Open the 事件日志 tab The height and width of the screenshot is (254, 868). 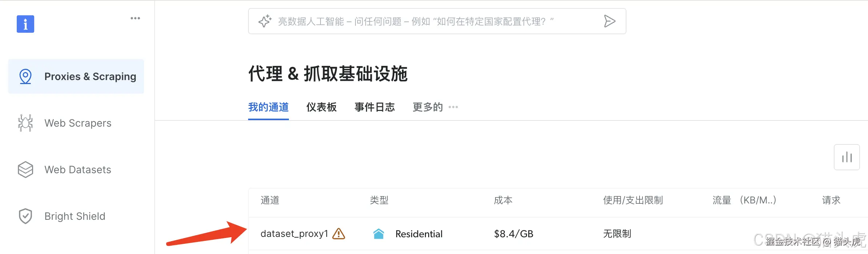[374, 107]
